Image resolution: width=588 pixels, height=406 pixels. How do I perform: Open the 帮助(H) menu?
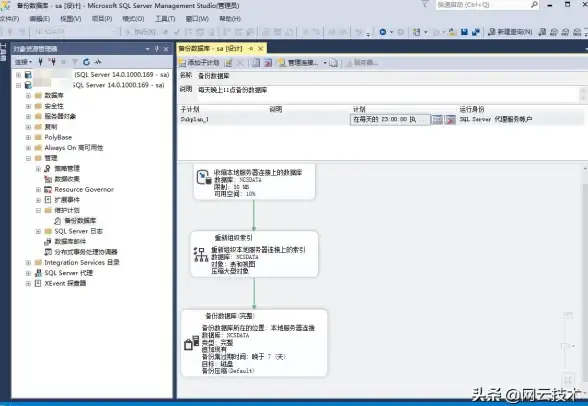230,19
